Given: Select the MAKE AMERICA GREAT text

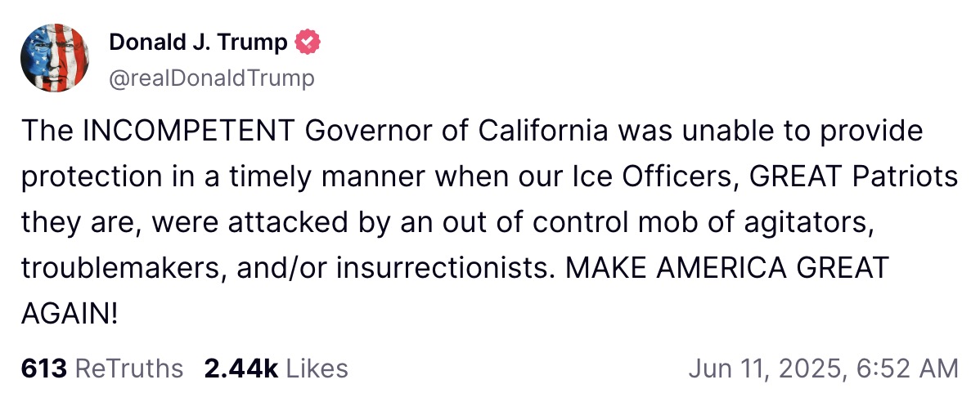Looking at the screenshot, I should [727, 269].
